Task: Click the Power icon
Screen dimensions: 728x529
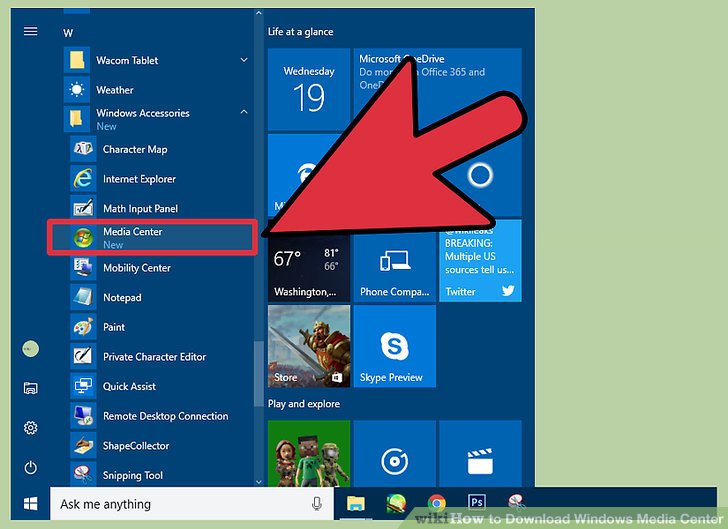Action: pyautogui.click(x=31, y=467)
